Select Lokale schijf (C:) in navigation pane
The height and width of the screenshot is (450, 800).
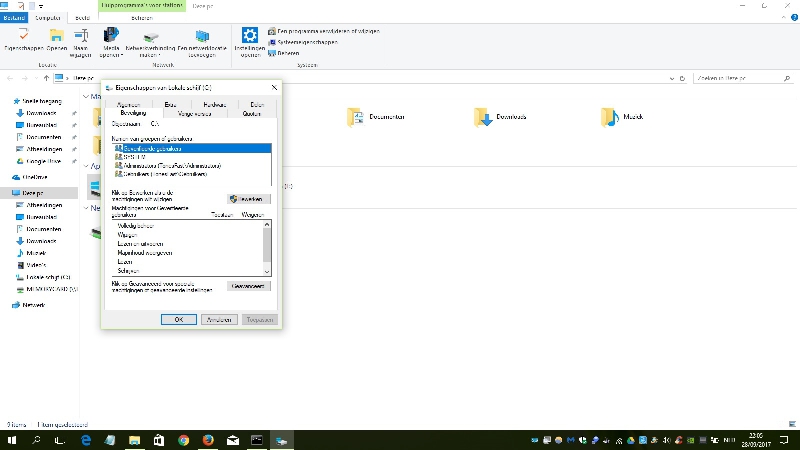tap(43, 278)
